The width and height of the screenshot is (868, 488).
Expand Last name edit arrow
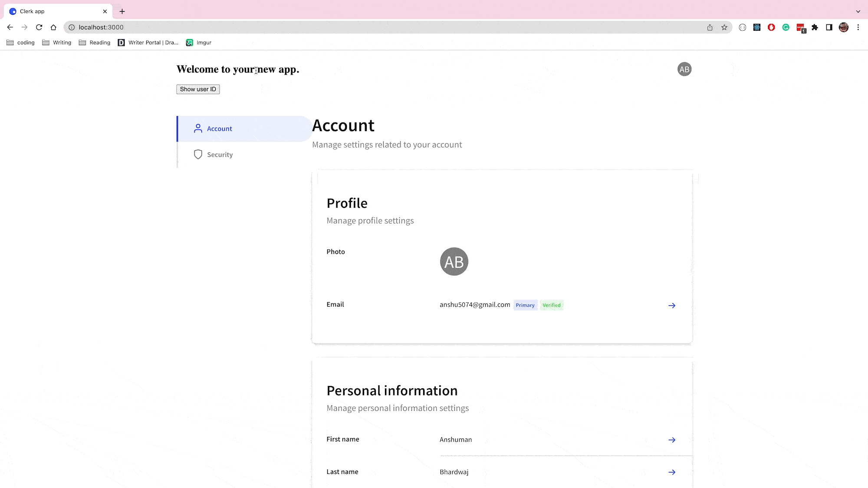pos(672,472)
